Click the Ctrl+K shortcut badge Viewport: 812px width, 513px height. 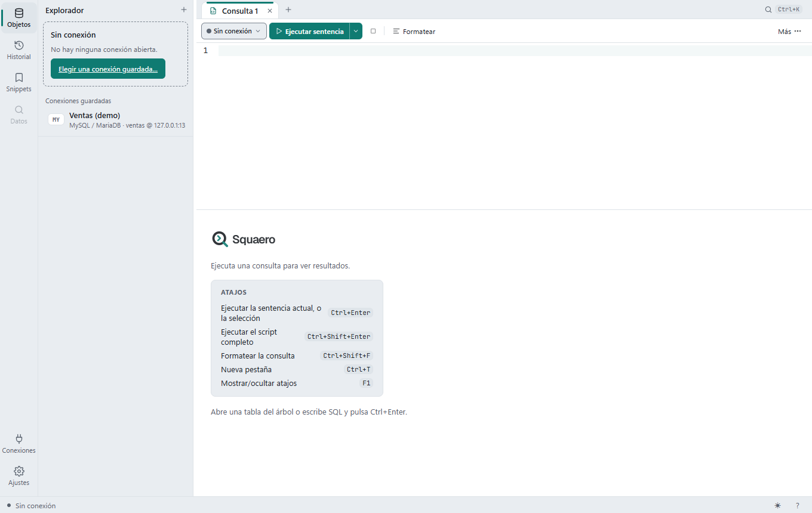tap(789, 10)
